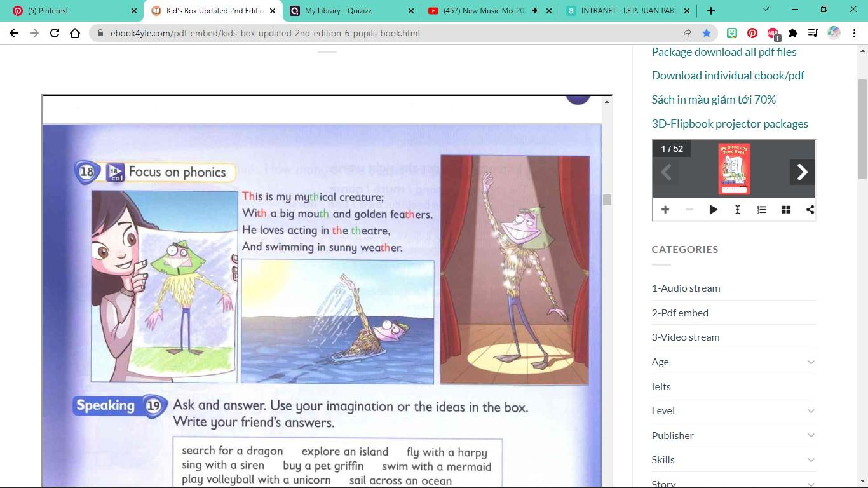
Task: Open Package download all pdf files link
Action: pos(724,52)
